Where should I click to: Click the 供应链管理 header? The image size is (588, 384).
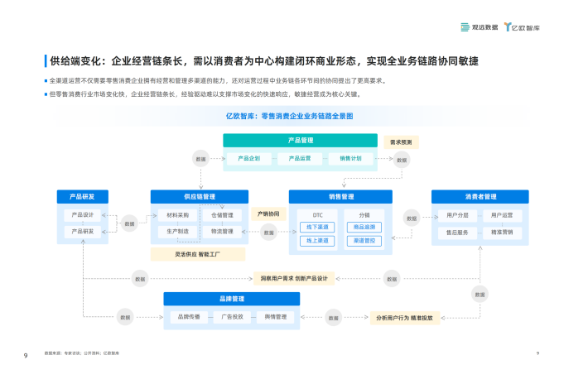pyautogui.click(x=200, y=197)
